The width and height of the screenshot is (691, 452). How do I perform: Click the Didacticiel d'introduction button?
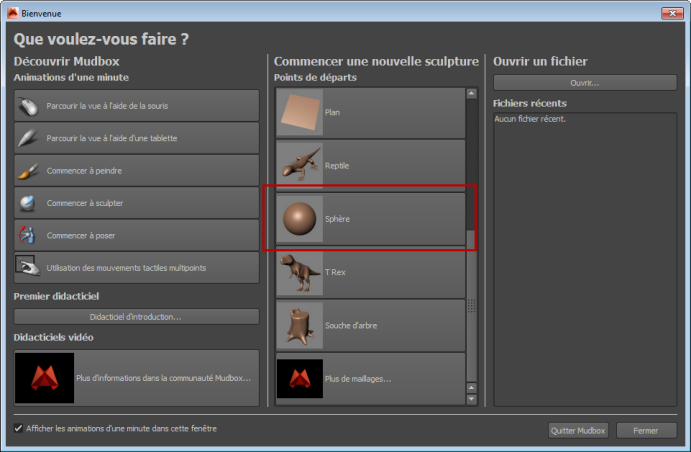[137, 317]
